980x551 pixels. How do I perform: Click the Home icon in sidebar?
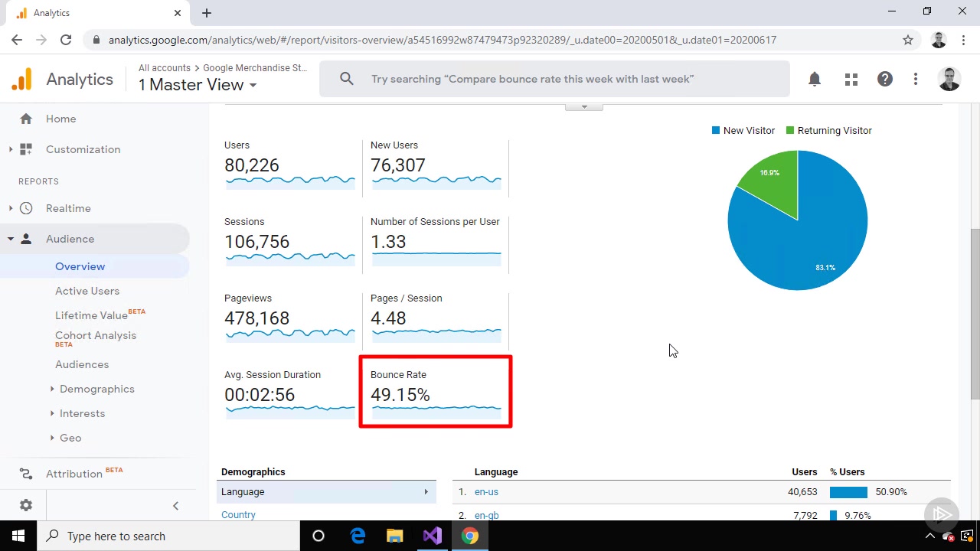click(26, 119)
